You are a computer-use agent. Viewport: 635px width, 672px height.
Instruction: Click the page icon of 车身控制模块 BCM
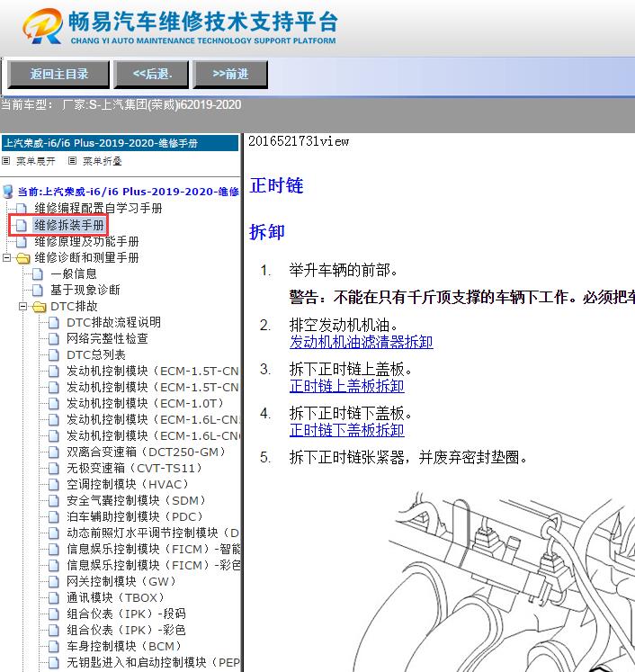tap(54, 646)
